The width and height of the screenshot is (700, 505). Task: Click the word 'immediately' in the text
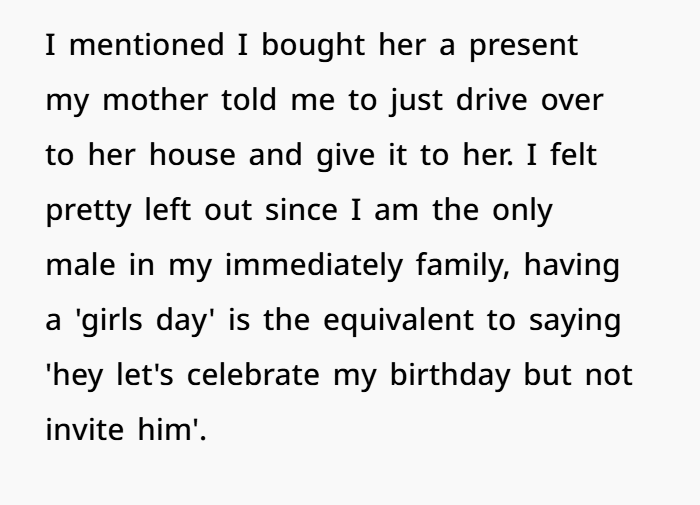click(301, 268)
